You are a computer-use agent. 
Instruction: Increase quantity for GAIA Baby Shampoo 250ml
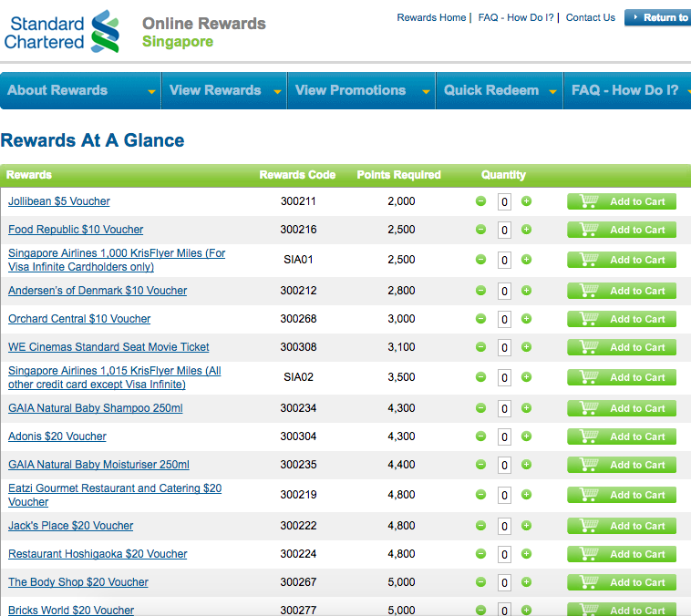[526, 408]
